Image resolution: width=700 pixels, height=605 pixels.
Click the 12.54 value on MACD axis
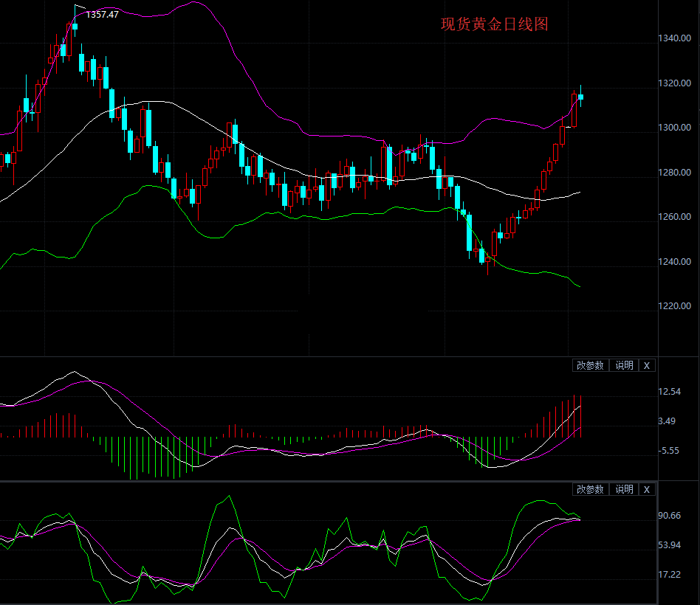pyautogui.click(x=669, y=392)
